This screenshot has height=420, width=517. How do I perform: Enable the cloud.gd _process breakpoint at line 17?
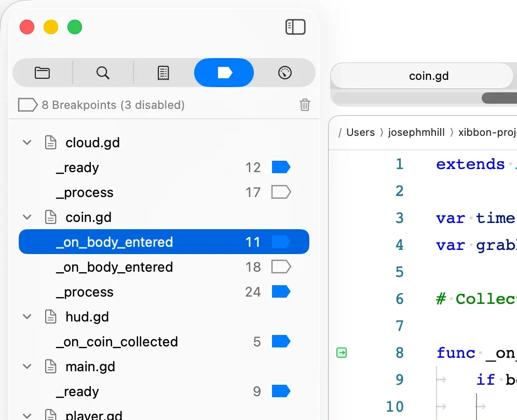281,192
